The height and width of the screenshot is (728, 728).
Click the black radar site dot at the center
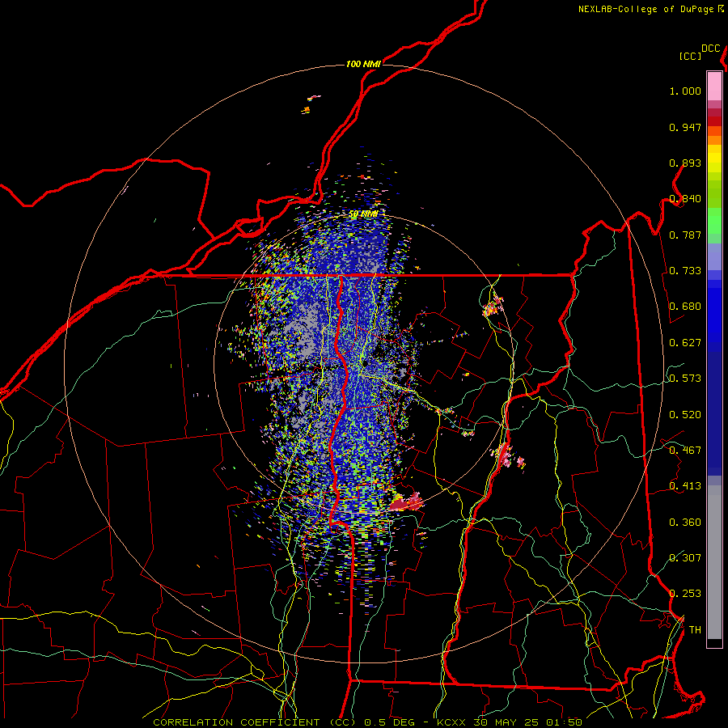pos(366,363)
